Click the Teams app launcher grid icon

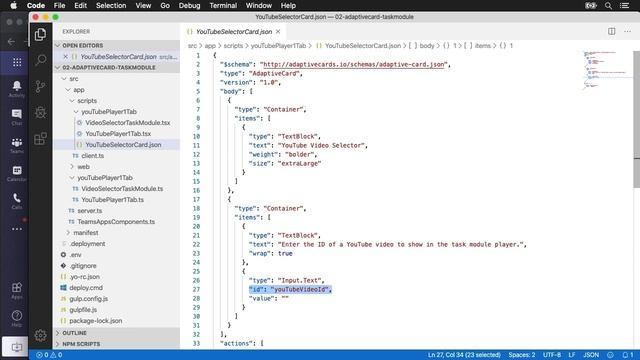coord(17,62)
